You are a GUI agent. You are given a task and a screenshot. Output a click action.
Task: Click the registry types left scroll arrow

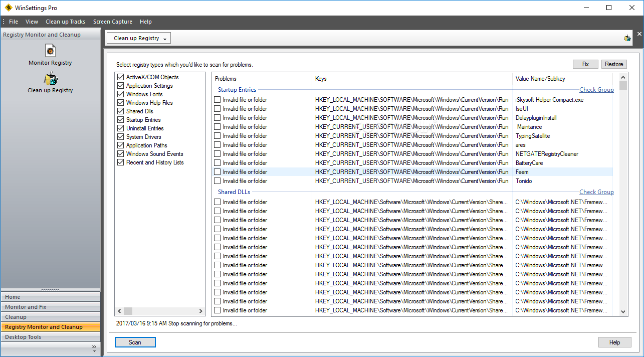click(120, 311)
